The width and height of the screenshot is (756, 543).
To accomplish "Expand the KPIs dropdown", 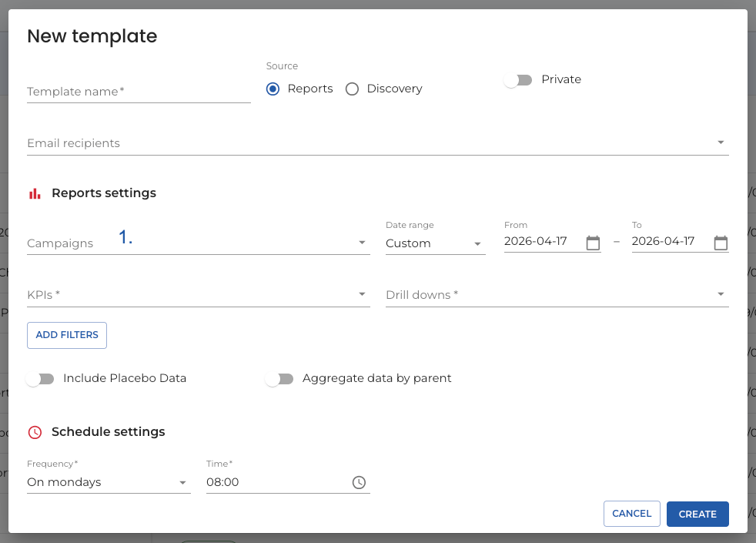I will 199,295.
